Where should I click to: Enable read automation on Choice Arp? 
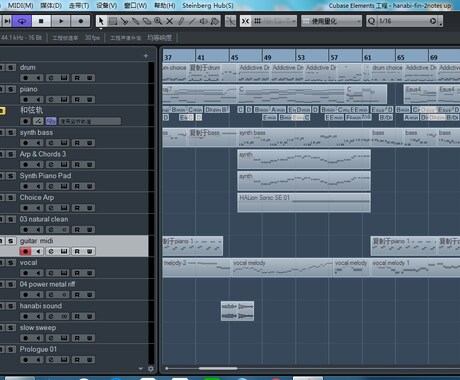pos(77,208)
